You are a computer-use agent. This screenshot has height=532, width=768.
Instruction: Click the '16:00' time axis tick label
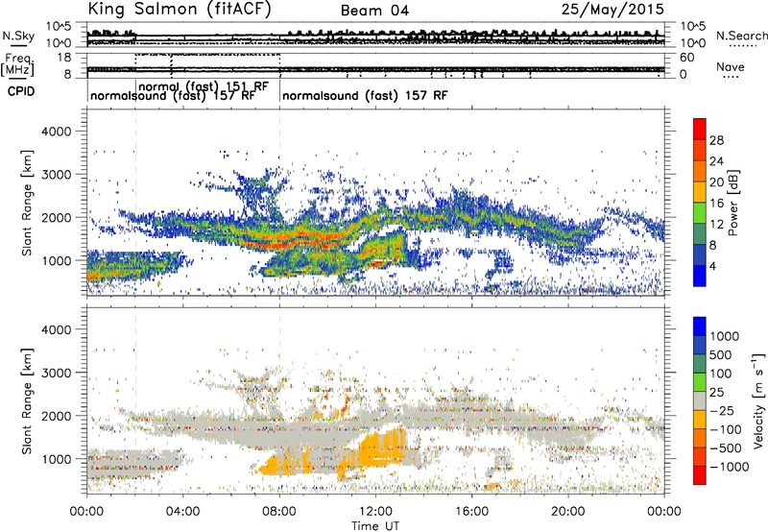point(471,512)
